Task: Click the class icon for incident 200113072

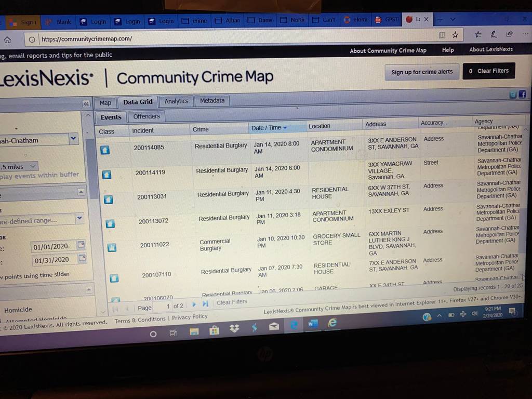Action: pos(110,223)
